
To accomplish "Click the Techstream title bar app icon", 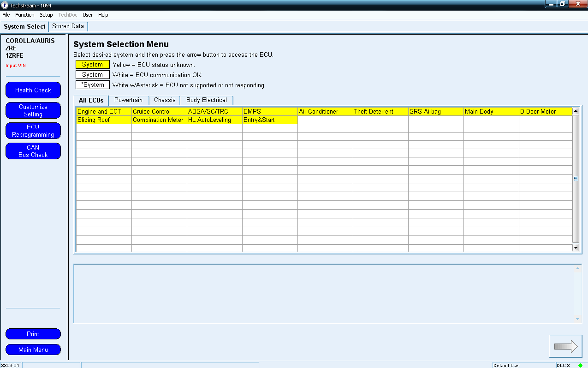I will pyautogui.click(x=5, y=5).
